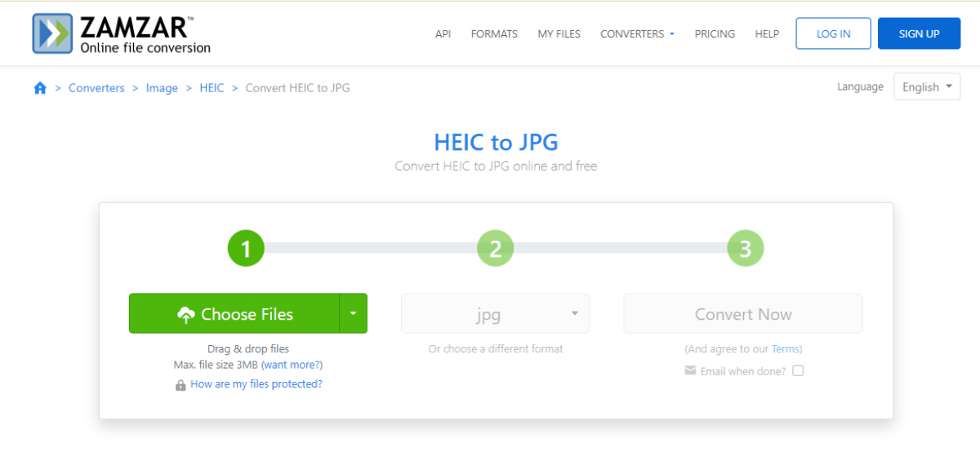The image size is (980, 452).
Task: Open the Terms link
Action: (x=785, y=348)
